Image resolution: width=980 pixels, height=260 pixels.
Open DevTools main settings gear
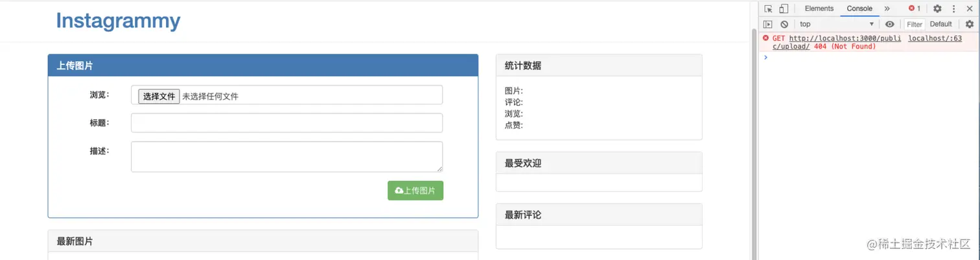(937, 8)
